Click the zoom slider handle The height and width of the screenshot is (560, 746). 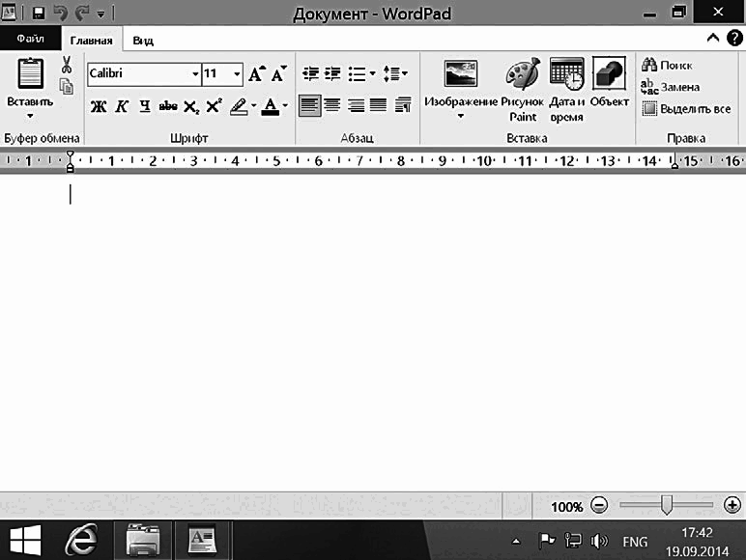coord(667,505)
